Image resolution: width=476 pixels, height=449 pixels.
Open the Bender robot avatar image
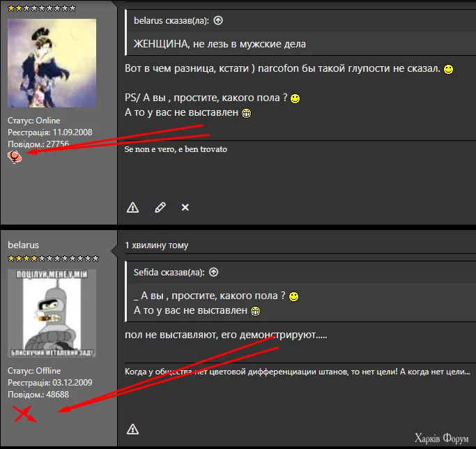[52, 313]
